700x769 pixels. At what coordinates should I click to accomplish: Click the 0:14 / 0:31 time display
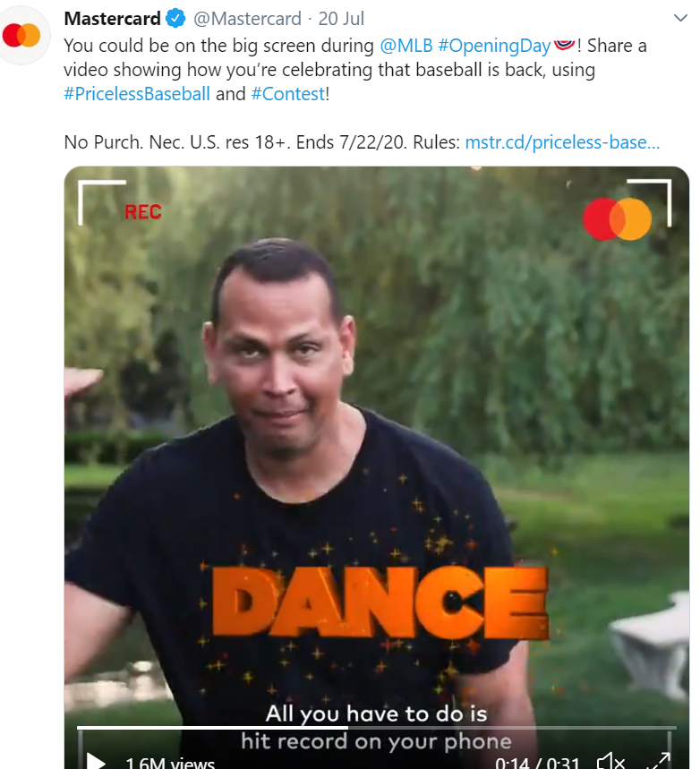pos(538,762)
